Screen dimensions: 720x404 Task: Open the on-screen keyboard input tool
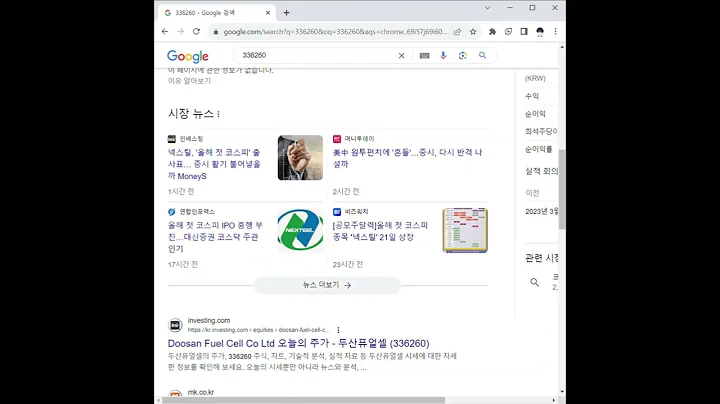[424, 56]
